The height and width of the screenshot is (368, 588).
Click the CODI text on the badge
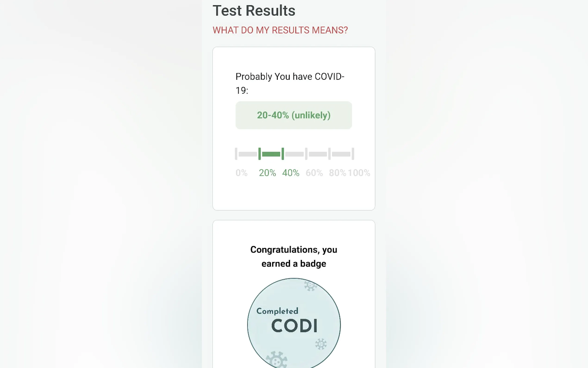pos(294,326)
